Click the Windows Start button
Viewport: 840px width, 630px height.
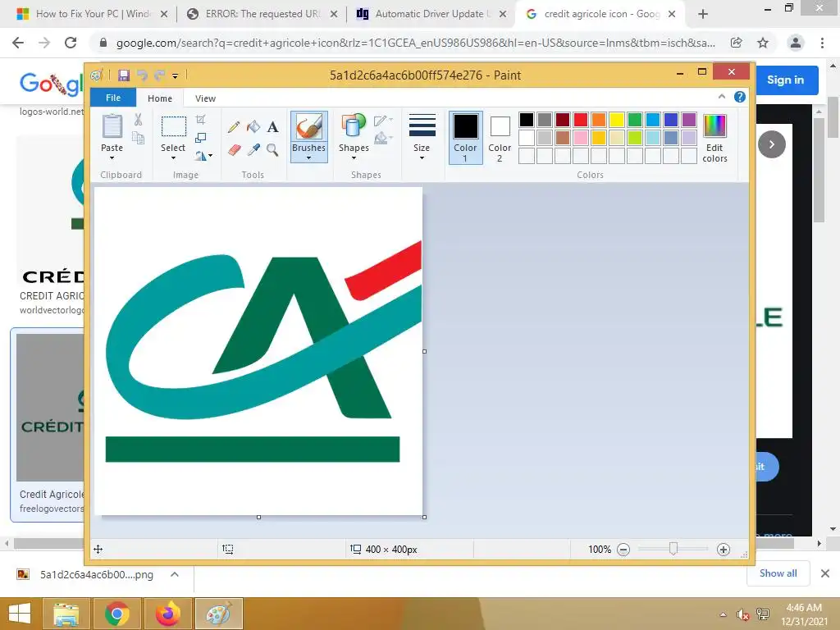click(20, 614)
